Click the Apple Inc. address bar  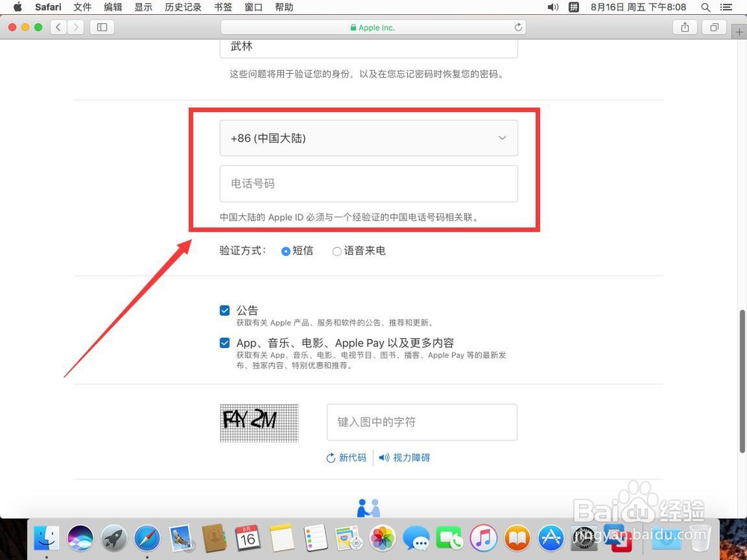373,27
